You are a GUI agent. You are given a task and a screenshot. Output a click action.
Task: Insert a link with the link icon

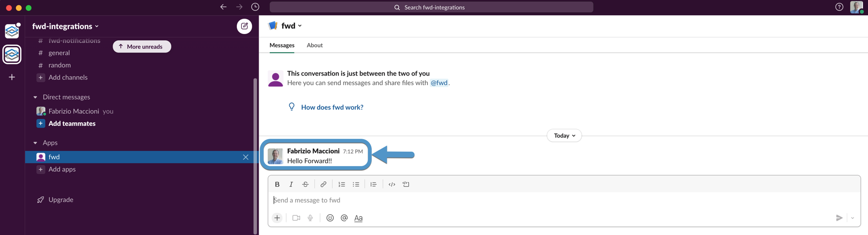tap(323, 184)
